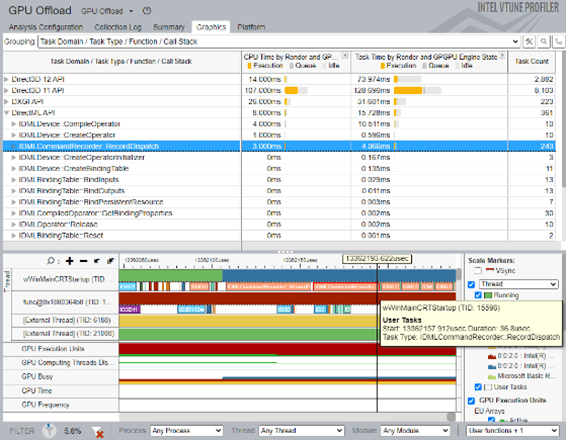Viewport: 586px width, 440px height.
Task: Uncheck the GPU Execution Units checkbox
Action: click(x=472, y=400)
